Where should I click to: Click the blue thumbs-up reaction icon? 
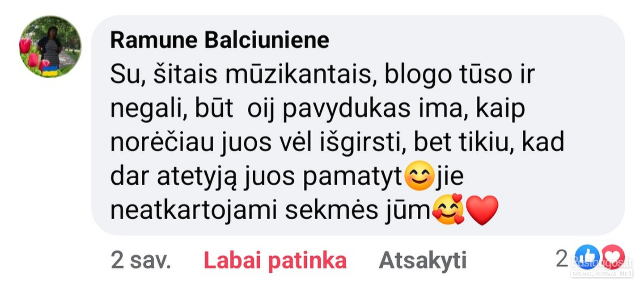pyautogui.click(x=587, y=258)
